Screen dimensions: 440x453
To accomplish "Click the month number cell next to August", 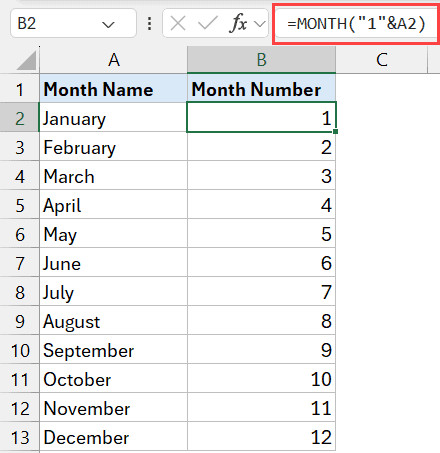I will pyautogui.click(x=261, y=320).
